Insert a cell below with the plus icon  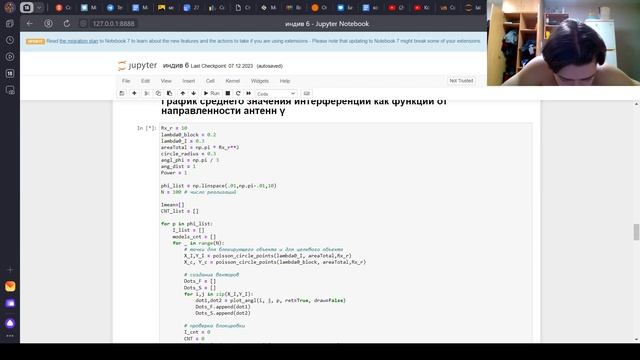(x=134, y=93)
